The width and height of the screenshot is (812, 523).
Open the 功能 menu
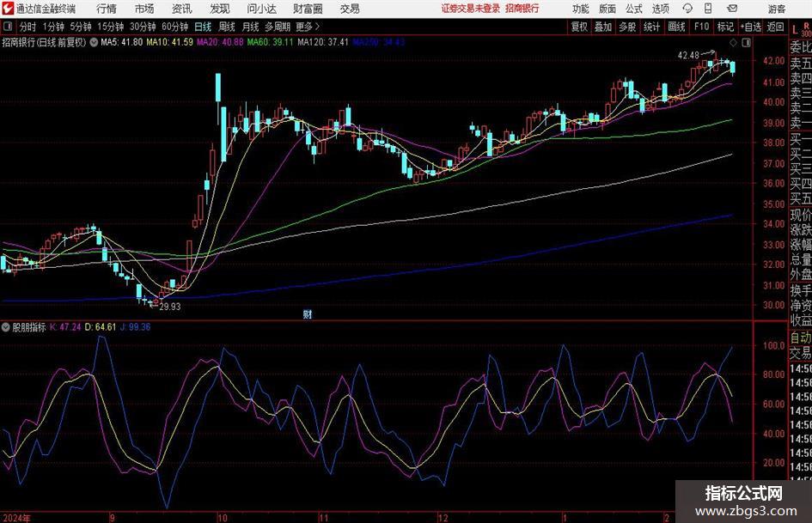581,9
